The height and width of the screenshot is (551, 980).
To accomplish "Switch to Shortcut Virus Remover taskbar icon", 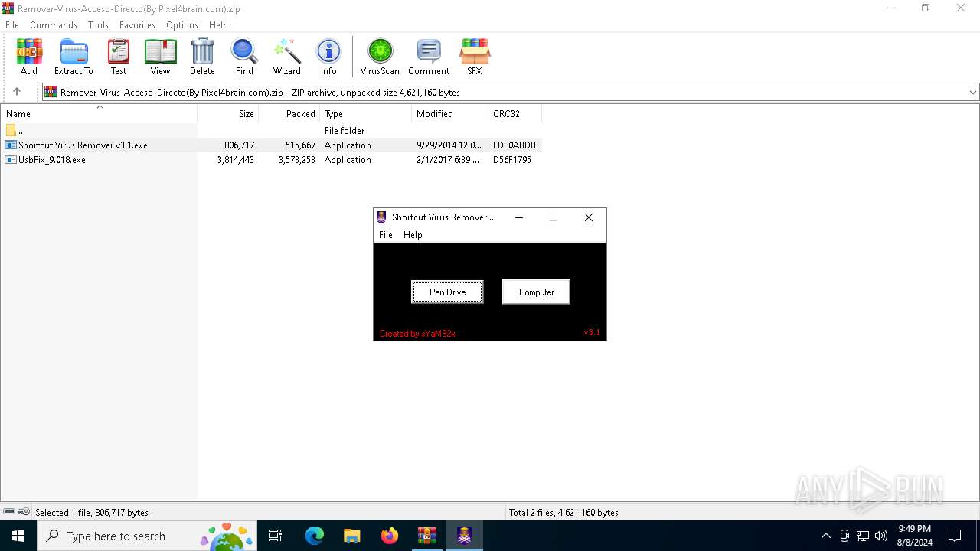I will tap(464, 536).
